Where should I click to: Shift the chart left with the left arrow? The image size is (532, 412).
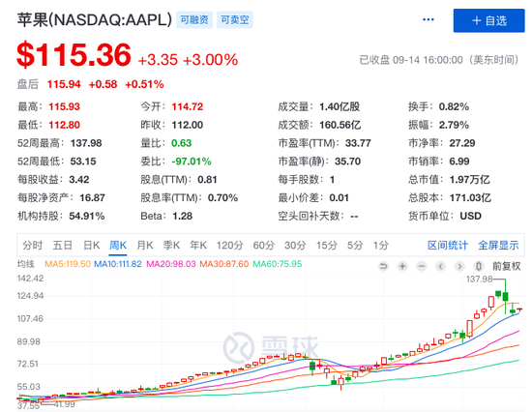(x=440, y=266)
